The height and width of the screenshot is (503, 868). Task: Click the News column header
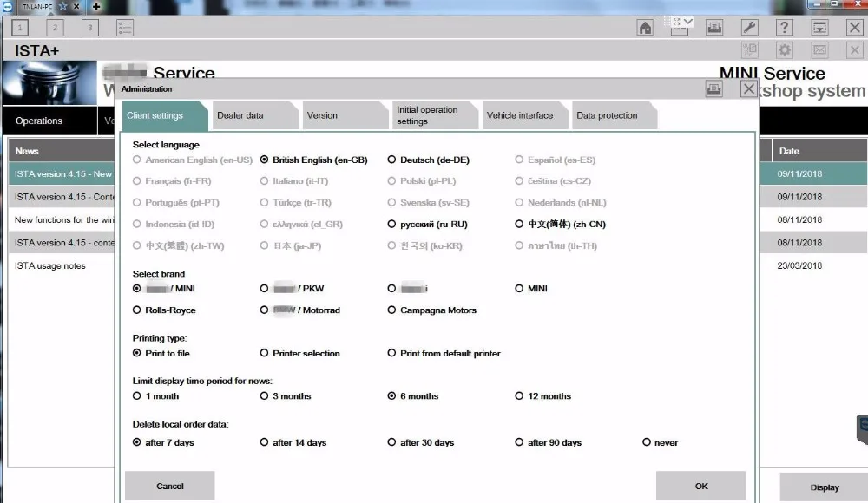62,151
